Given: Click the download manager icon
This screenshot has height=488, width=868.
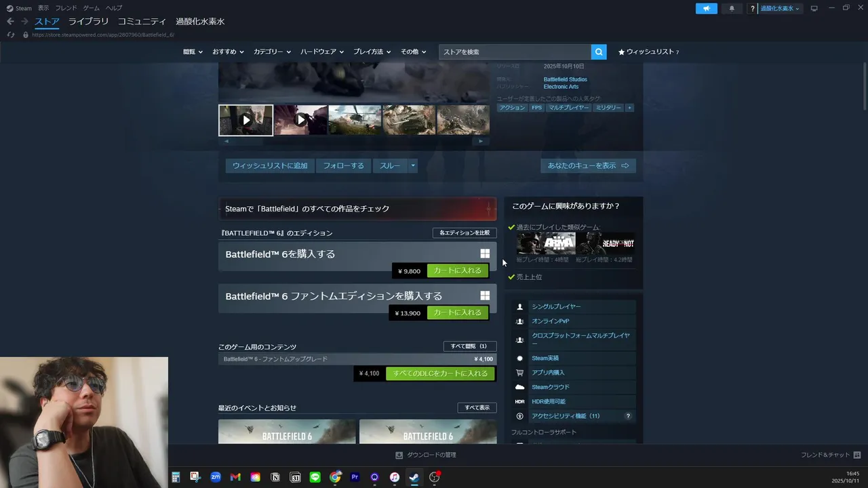Looking at the screenshot, I should (x=399, y=455).
